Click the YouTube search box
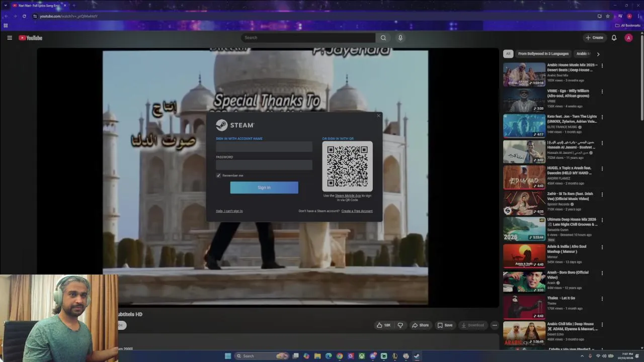The width and height of the screenshot is (644, 362). 308,38
